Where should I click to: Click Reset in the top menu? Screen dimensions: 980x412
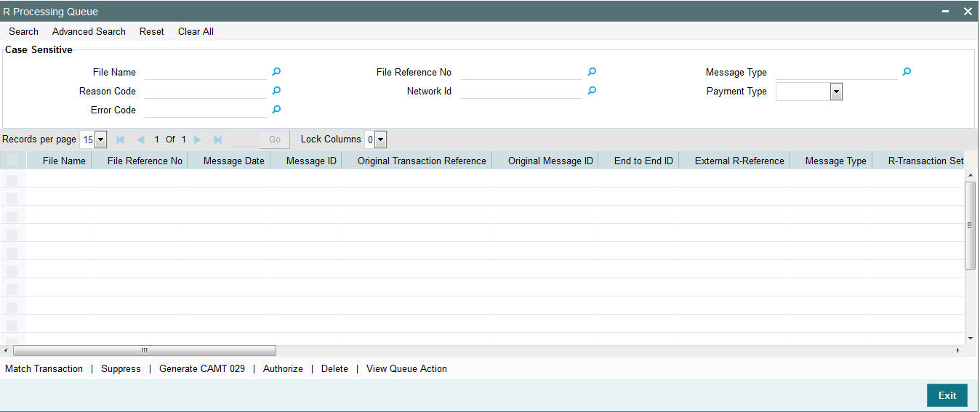click(x=152, y=31)
